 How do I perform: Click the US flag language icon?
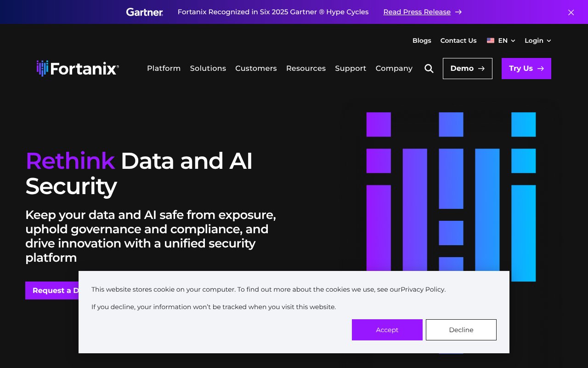[x=490, y=40]
